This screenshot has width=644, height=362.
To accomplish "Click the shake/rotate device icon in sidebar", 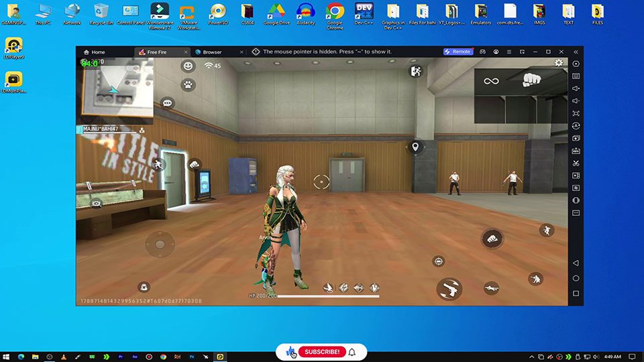I will [576, 200].
